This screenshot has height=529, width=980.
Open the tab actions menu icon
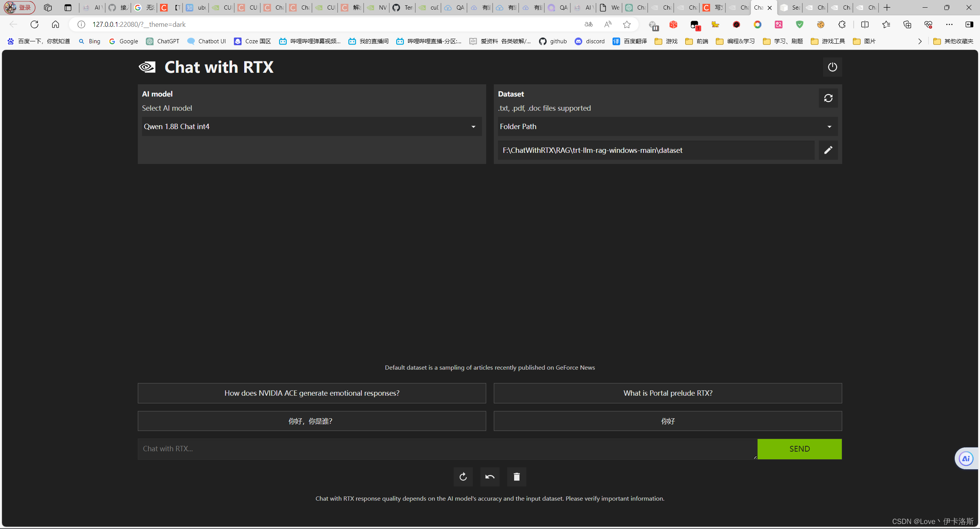coord(68,8)
